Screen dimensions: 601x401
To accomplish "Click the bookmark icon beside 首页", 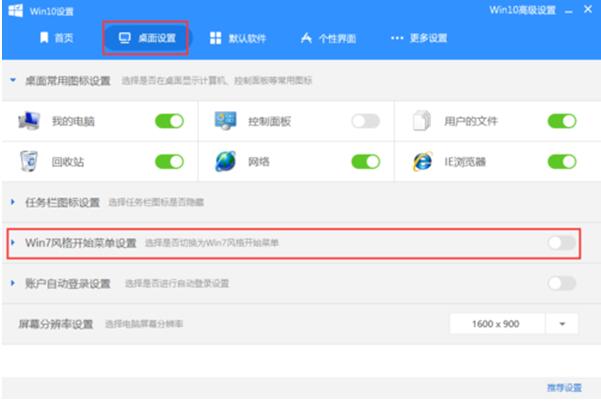I will 44,38.
